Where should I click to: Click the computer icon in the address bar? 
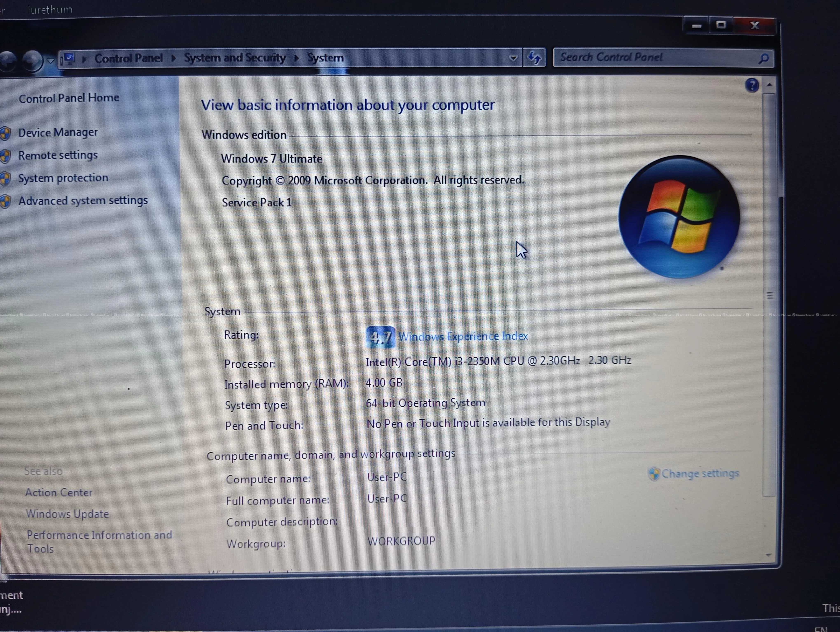pos(68,59)
